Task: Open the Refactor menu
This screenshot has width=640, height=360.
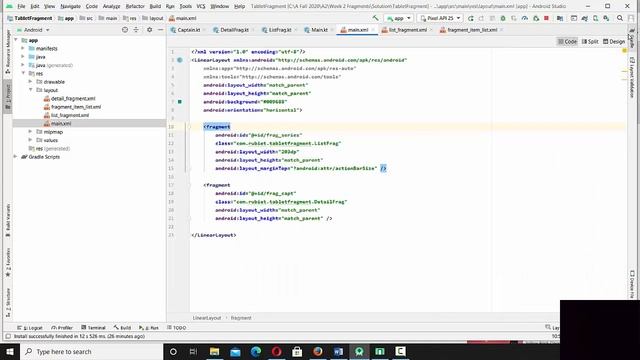Action: point(135,6)
